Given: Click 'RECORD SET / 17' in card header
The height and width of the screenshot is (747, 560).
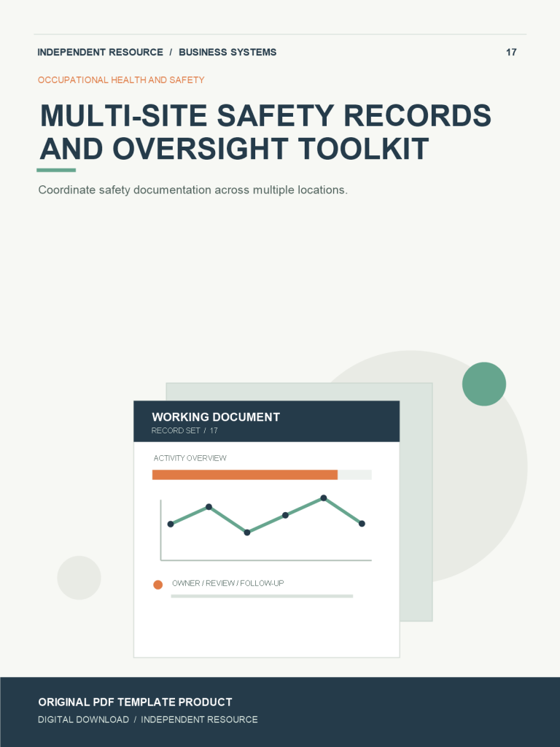Looking at the screenshot, I should (184, 430).
